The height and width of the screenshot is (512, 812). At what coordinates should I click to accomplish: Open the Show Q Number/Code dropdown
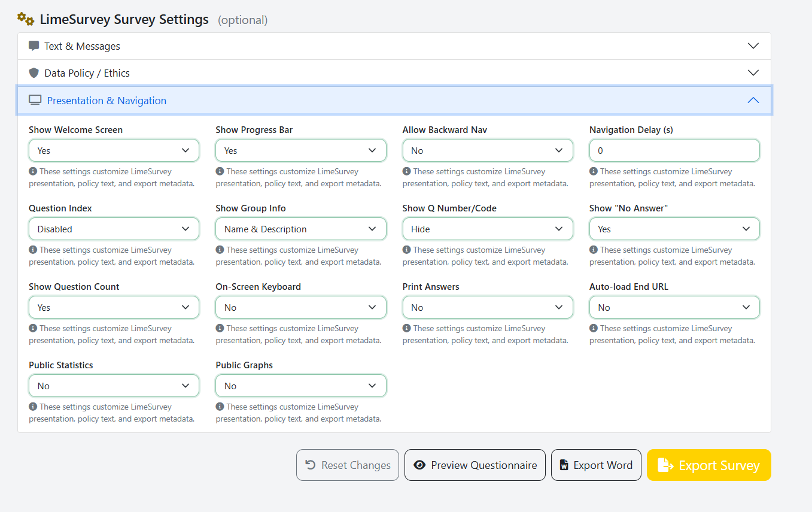coord(488,229)
